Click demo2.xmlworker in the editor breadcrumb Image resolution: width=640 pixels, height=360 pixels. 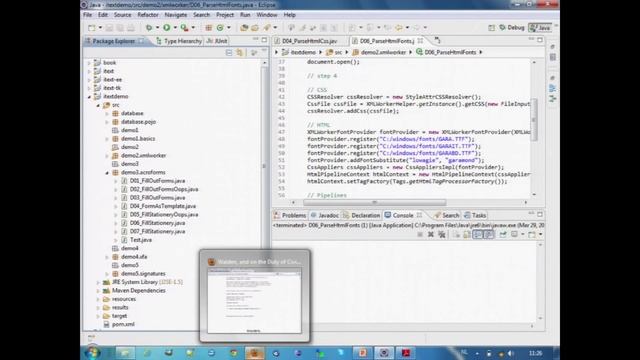(379, 52)
